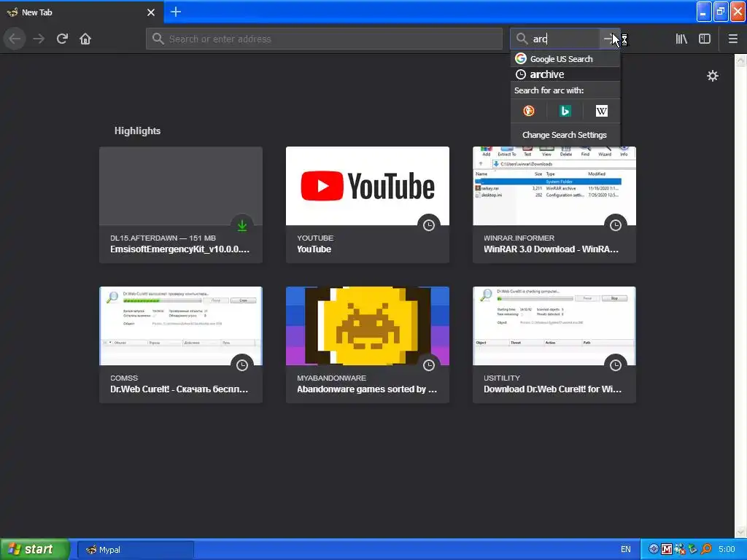Screen dimensions: 747x560
Task: Open Change Search Settings
Action: (x=565, y=135)
